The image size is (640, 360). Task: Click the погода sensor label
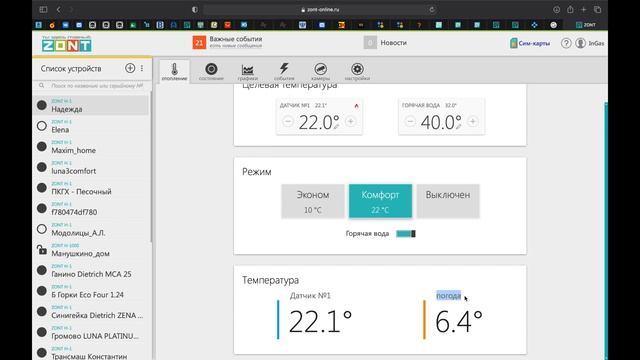tap(449, 296)
